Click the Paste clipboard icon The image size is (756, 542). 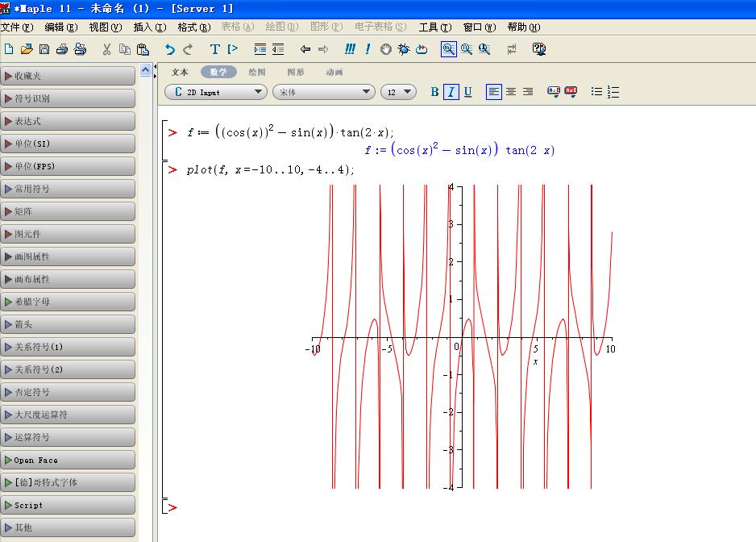click(143, 48)
